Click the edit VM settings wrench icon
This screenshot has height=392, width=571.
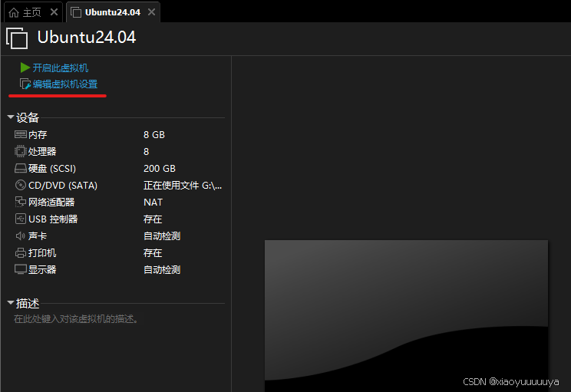[x=25, y=84]
